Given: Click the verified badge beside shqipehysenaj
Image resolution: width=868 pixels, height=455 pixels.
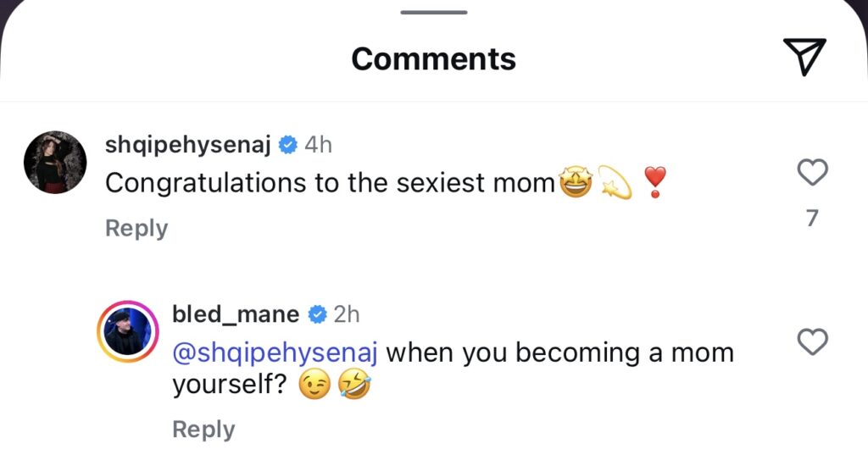Looking at the screenshot, I should click(288, 145).
